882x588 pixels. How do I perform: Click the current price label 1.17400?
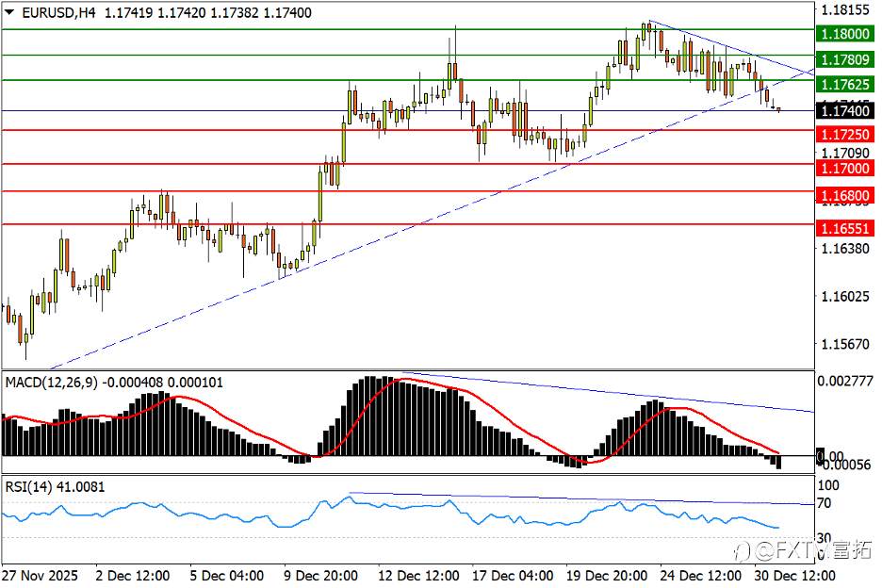[x=845, y=111]
